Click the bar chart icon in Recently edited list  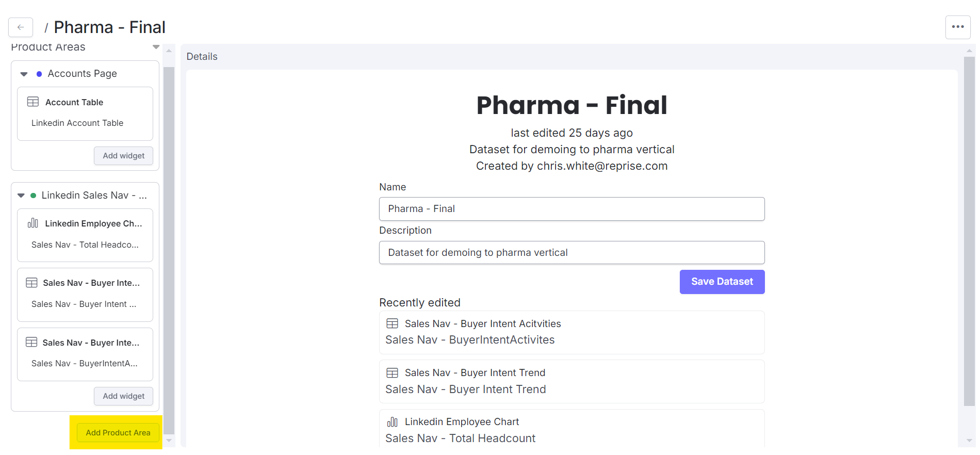click(x=393, y=422)
